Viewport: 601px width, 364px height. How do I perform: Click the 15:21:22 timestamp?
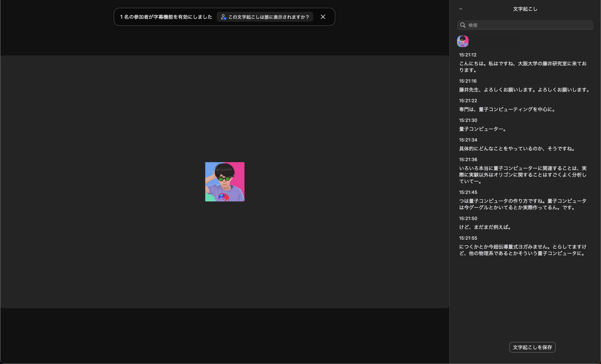(x=468, y=101)
